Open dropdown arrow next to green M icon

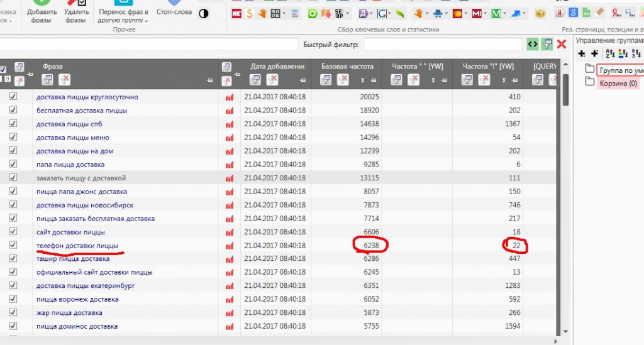coord(505,14)
